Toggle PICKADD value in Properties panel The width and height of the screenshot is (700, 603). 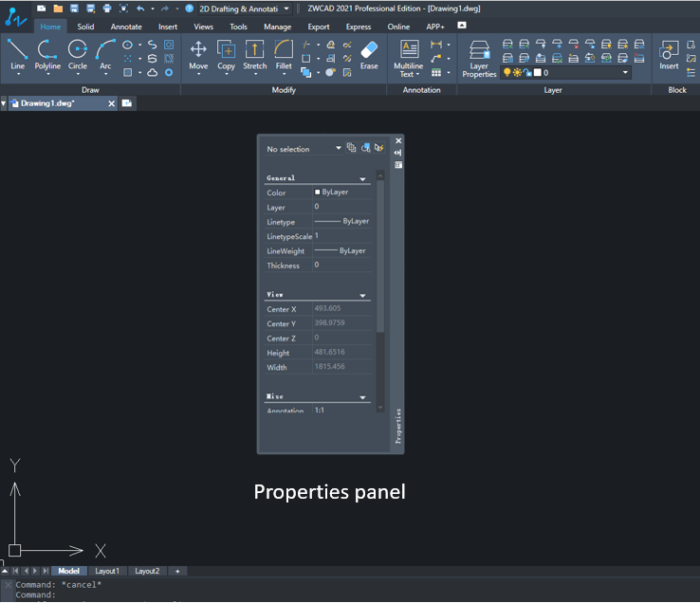[x=351, y=148]
